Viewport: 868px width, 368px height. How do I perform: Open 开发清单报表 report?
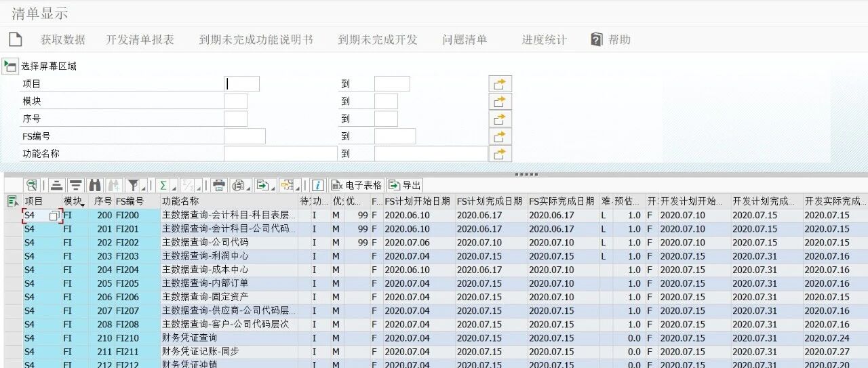tap(140, 39)
